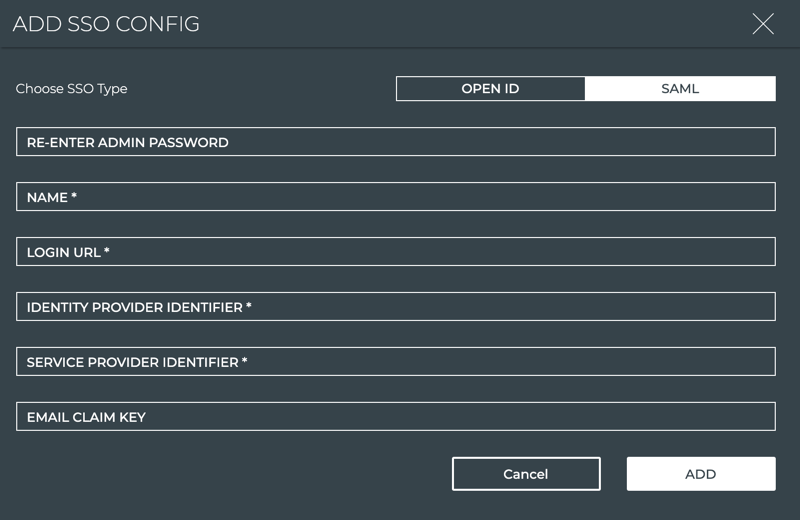Focus the Login URL input
The height and width of the screenshot is (520, 800).
coord(396,252)
